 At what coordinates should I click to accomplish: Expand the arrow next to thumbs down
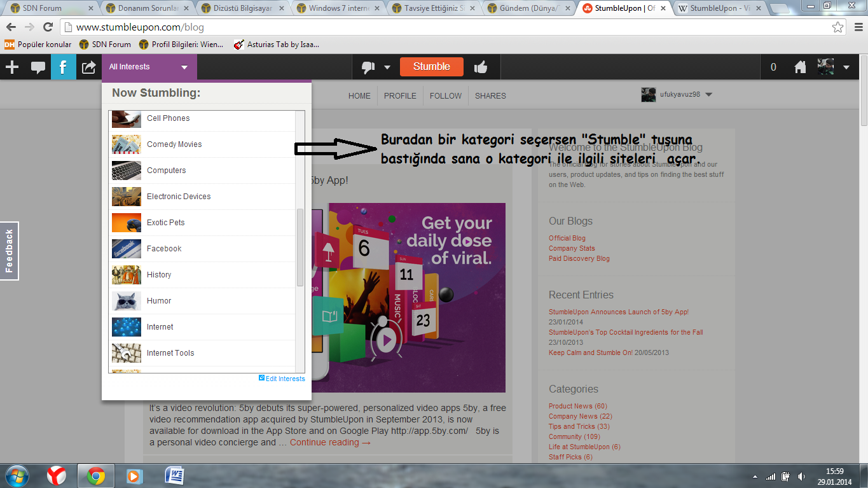(387, 67)
